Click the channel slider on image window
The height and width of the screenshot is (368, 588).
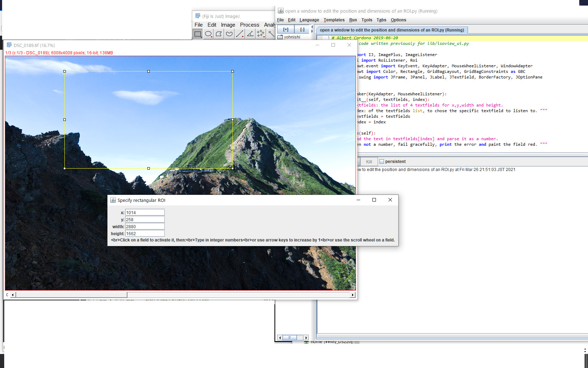[70, 295]
